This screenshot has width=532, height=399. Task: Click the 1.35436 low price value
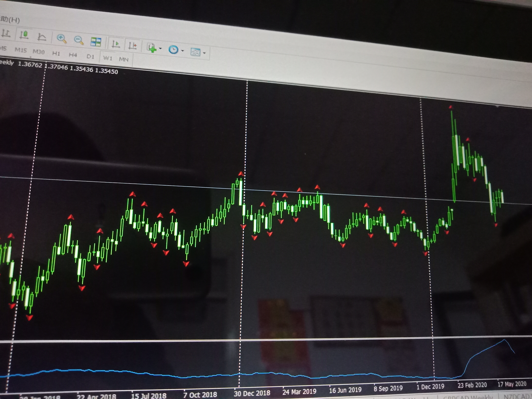coord(81,69)
